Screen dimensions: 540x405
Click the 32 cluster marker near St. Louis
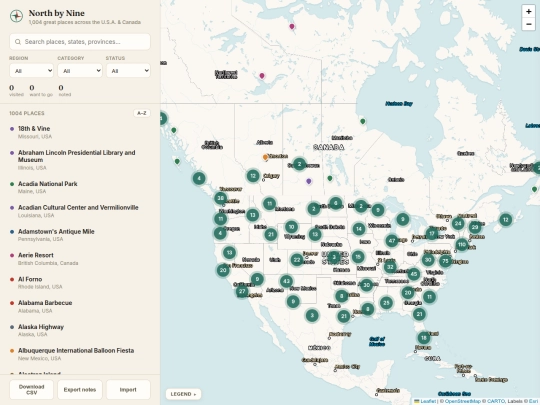390,267
